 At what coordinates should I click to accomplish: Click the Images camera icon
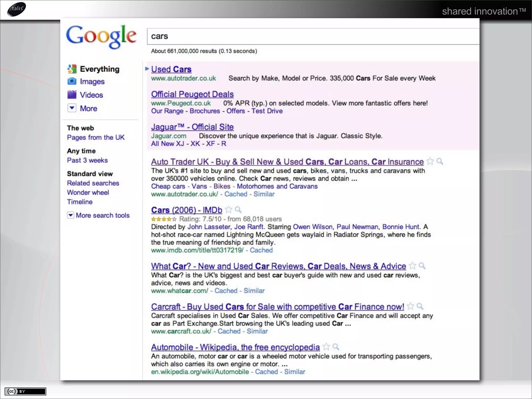coord(72,81)
